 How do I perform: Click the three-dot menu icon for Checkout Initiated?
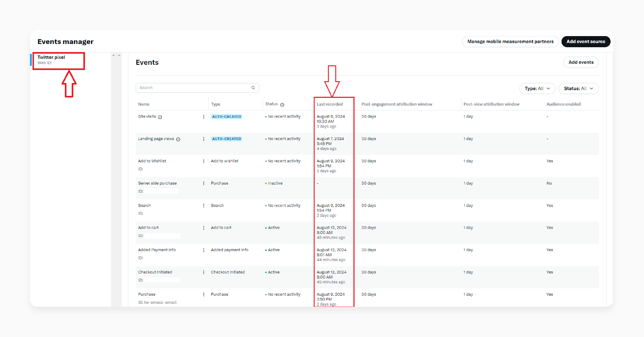click(204, 272)
